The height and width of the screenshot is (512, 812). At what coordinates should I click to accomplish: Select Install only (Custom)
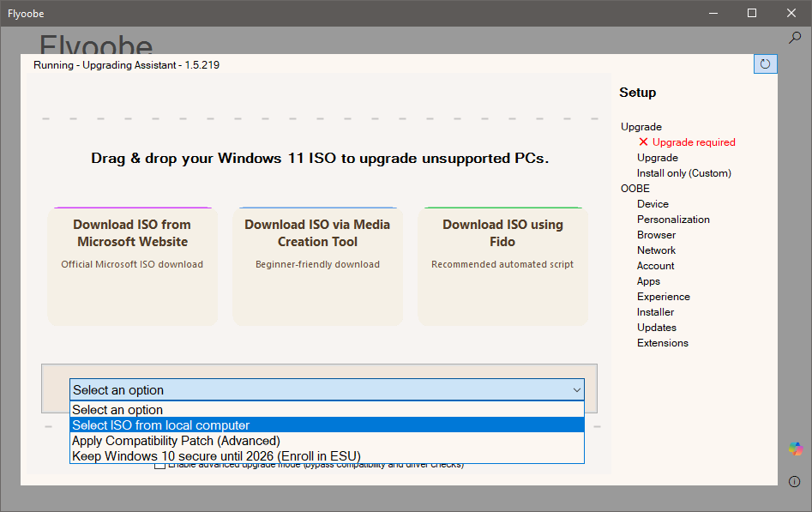tap(683, 173)
